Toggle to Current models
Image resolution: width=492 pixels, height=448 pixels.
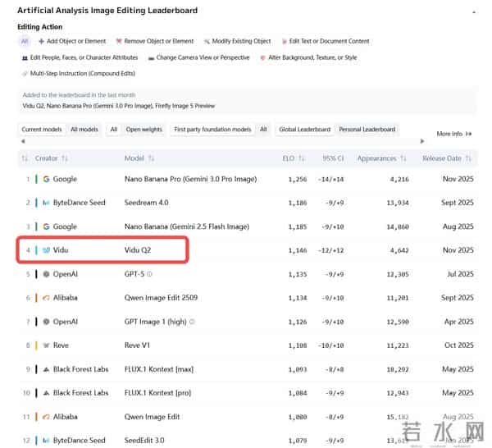42,130
